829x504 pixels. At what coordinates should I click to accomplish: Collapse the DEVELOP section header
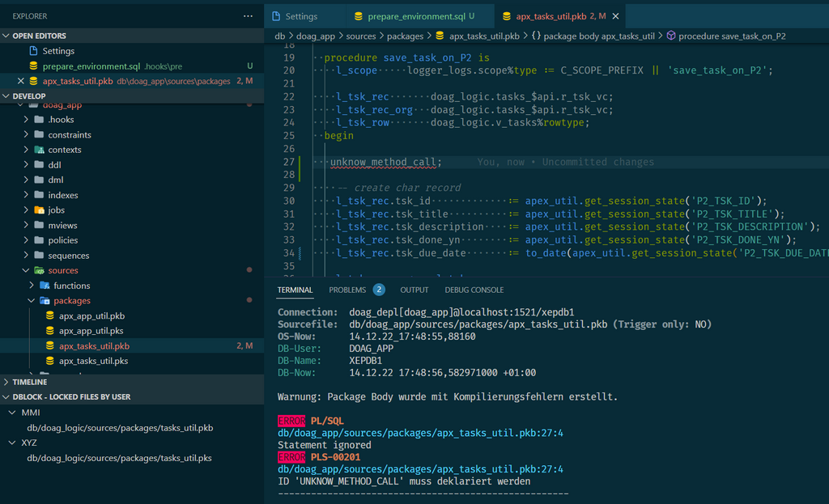(x=6, y=95)
